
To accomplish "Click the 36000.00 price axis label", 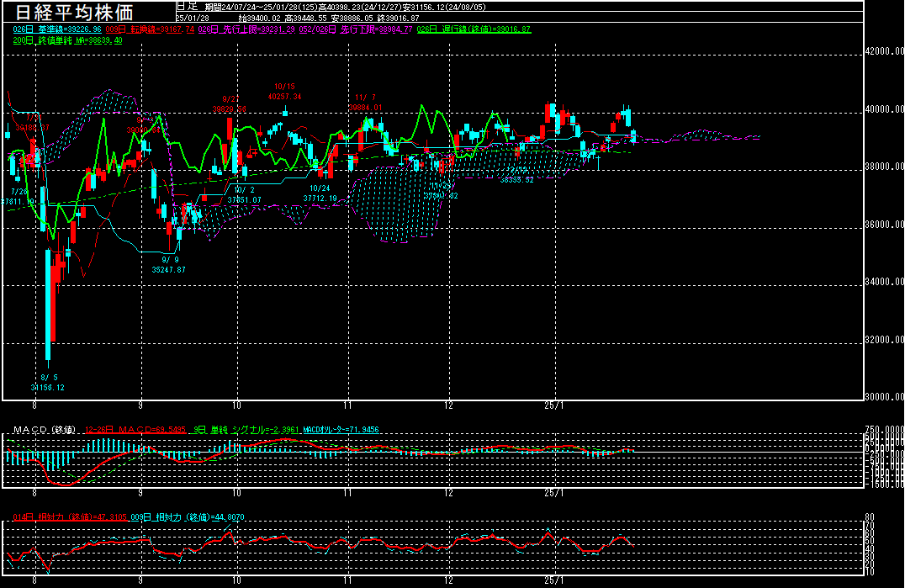I will coord(885,225).
